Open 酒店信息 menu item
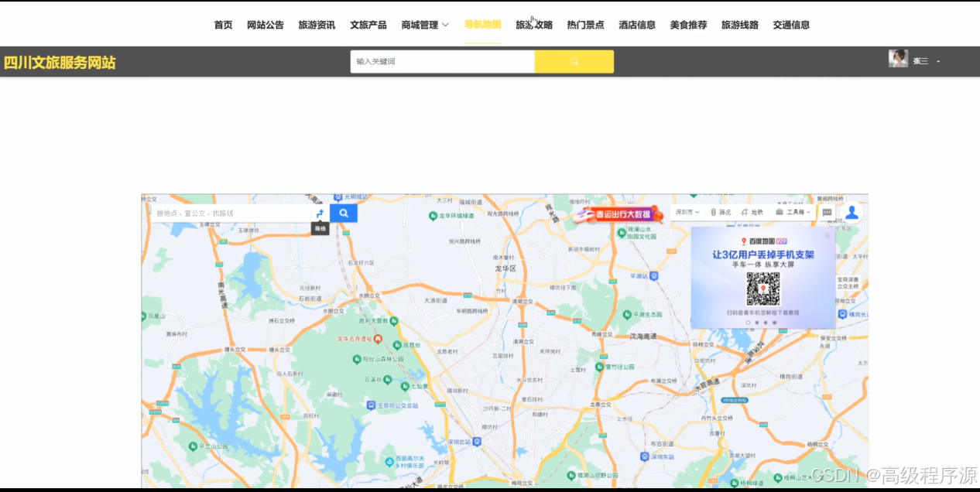980x492 pixels. coord(637,25)
